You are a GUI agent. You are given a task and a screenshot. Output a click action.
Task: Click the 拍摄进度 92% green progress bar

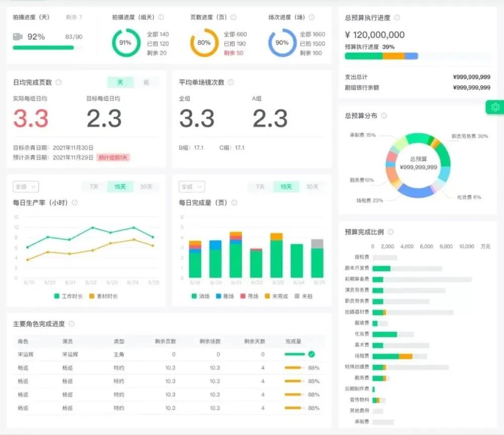(x=43, y=48)
